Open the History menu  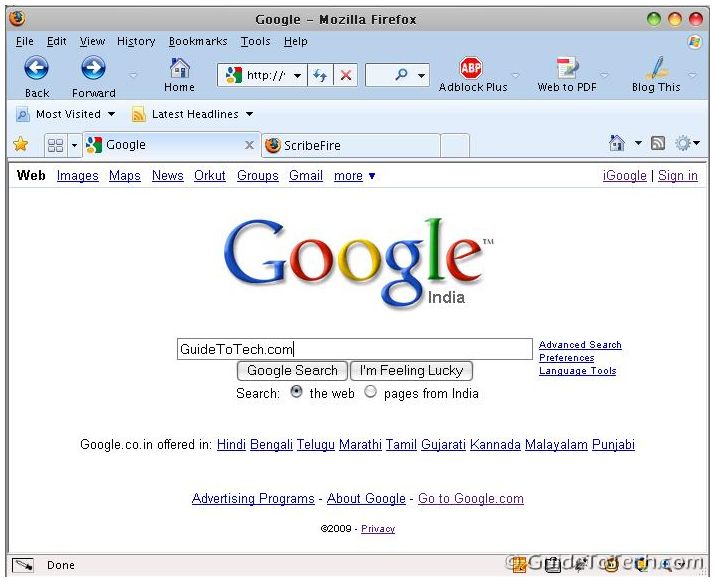point(136,42)
